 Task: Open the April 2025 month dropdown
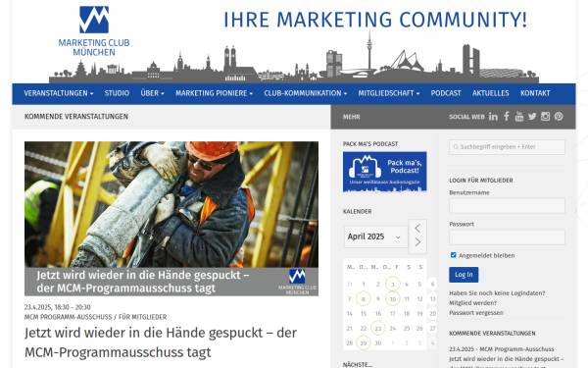375,237
